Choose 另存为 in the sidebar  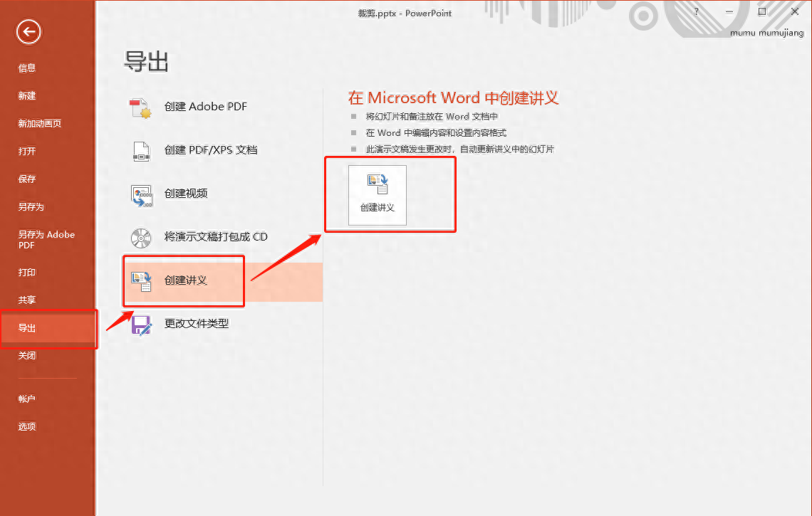tap(31, 206)
